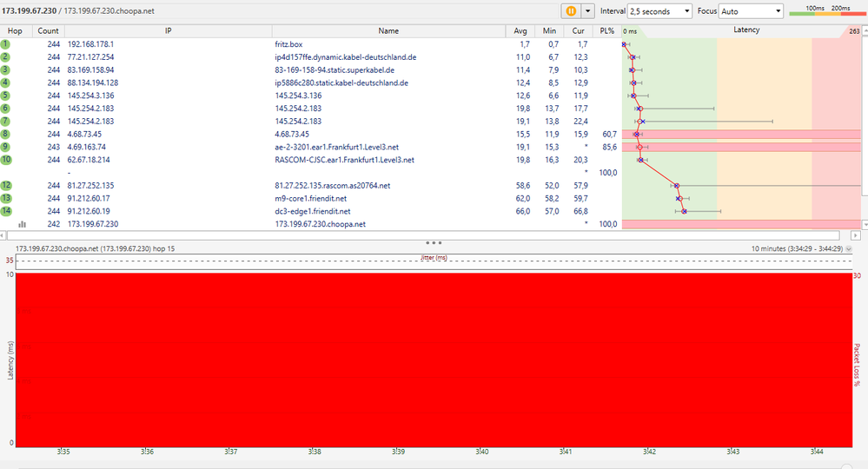The width and height of the screenshot is (868, 469).
Task: Click the timeline graph title hop 15
Action: coord(95,249)
